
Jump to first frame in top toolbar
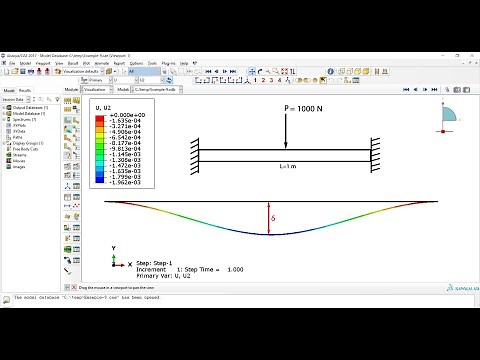click(x=209, y=71)
